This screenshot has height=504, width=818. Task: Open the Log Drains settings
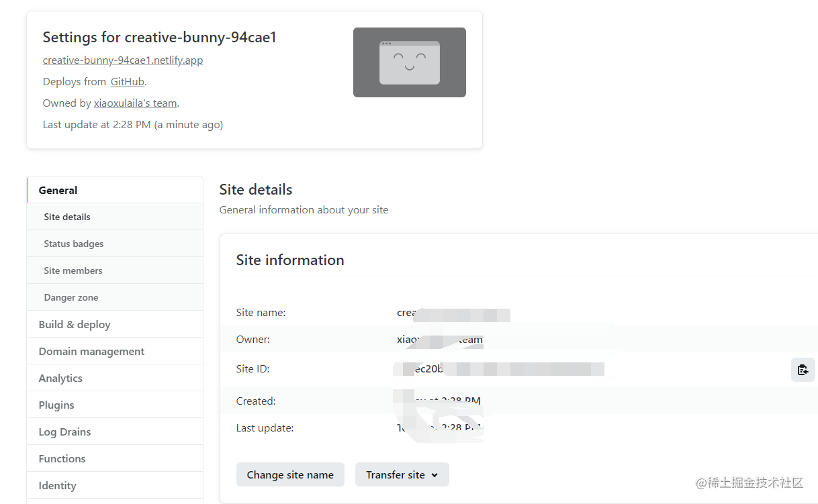point(115,432)
